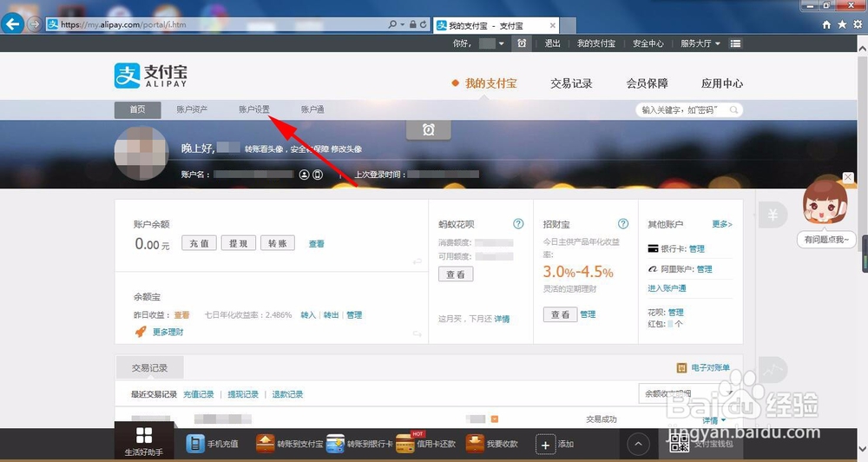Image resolution: width=868 pixels, height=462 pixels.
Task: Expand the 详情 dropdown in transaction row
Action: (x=724, y=421)
